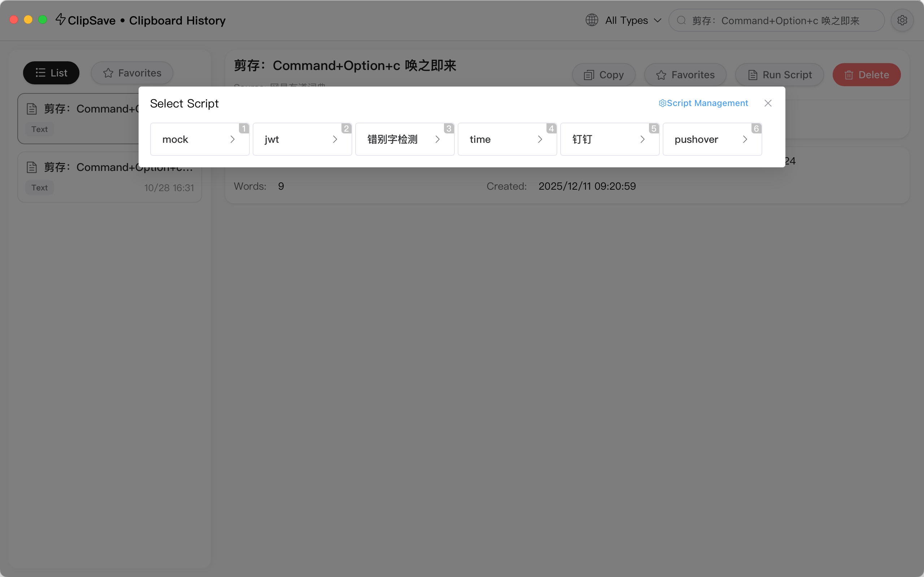
Task: Click the globe icon beside All Types
Action: point(592,20)
